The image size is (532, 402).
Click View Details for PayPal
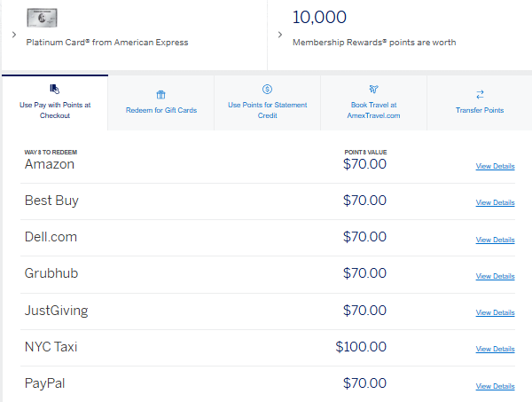pos(495,386)
